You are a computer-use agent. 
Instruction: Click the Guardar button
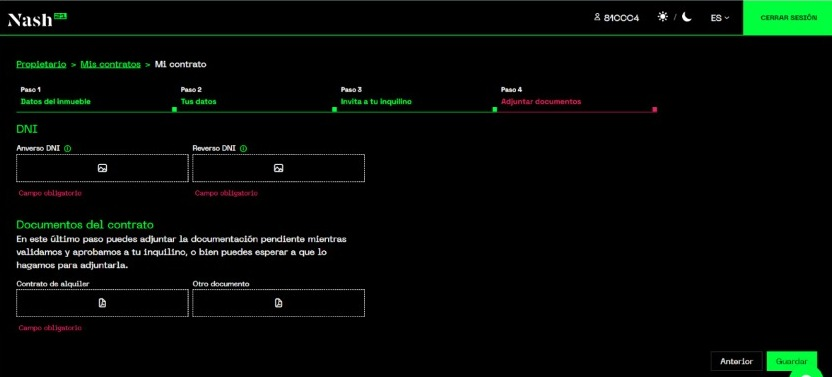pos(792,361)
